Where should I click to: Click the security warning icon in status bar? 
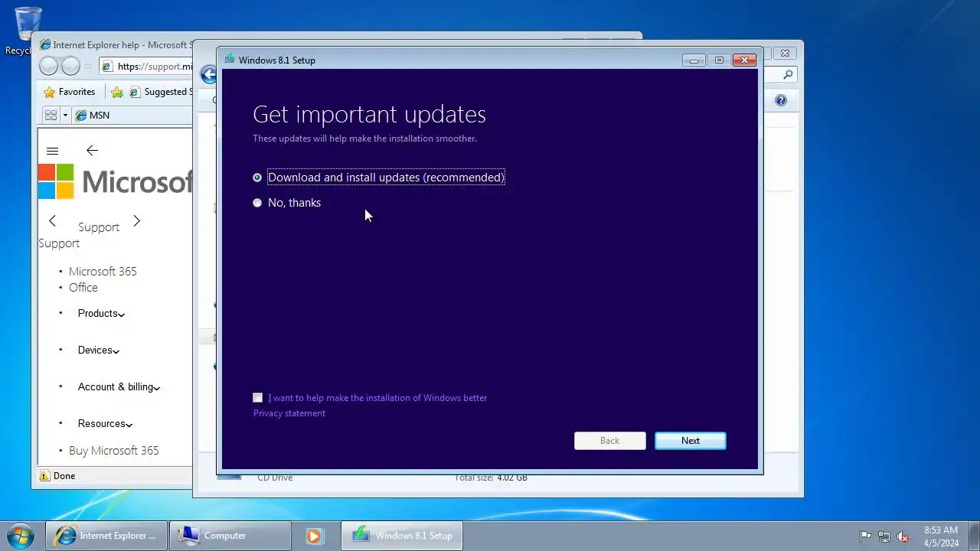[45, 476]
